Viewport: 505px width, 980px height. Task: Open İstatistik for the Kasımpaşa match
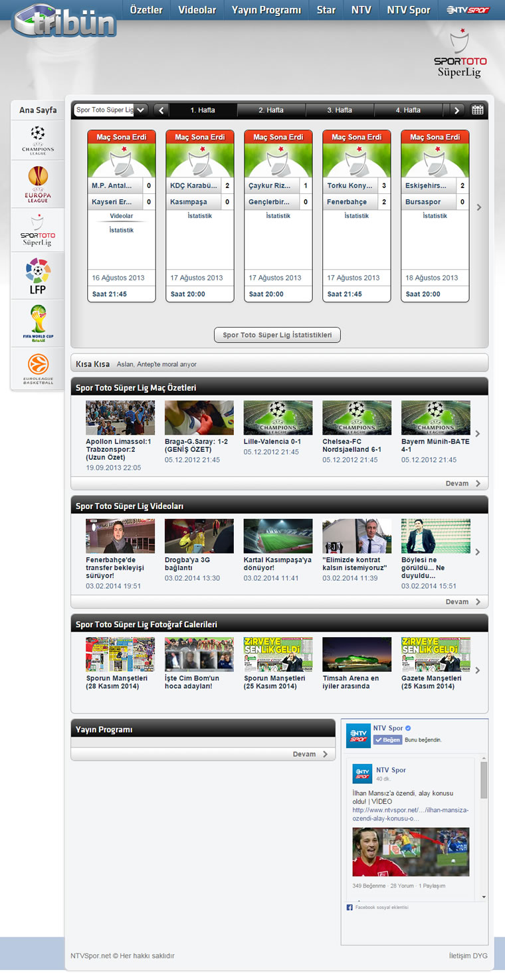click(200, 216)
